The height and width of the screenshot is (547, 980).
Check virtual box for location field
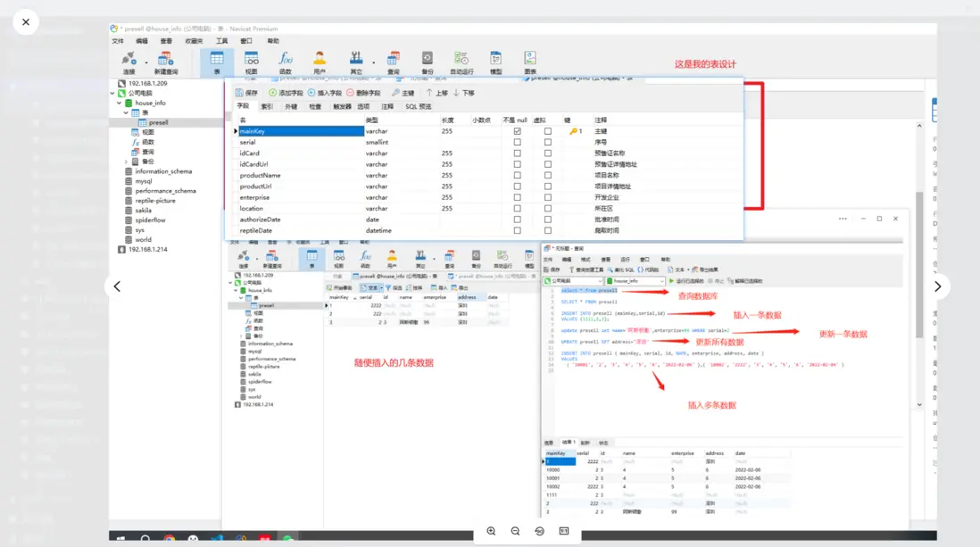[x=547, y=208]
